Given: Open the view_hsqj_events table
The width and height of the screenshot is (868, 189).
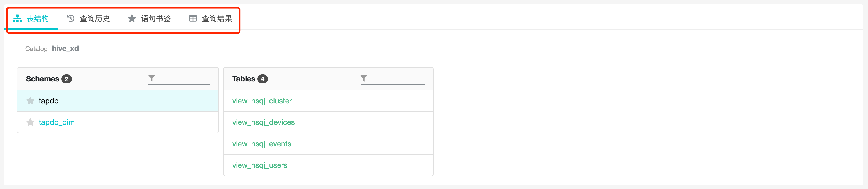Looking at the screenshot, I should coord(261,144).
